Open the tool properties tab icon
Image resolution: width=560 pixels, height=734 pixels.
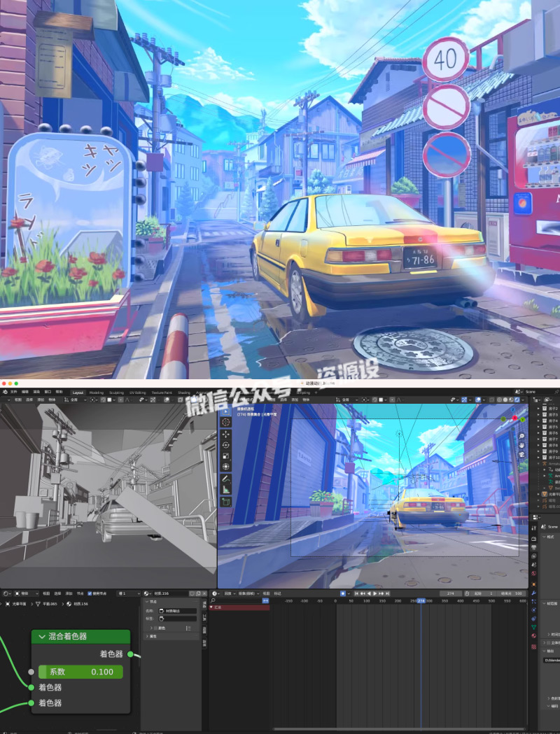(534, 528)
